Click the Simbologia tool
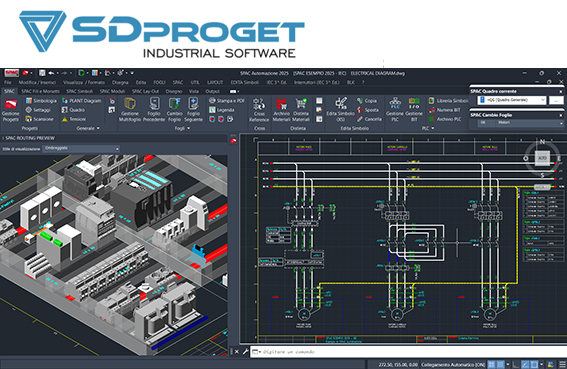 coord(41,101)
